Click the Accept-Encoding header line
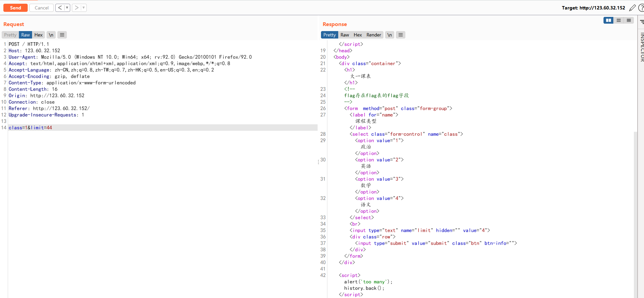 tap(49, 76)
